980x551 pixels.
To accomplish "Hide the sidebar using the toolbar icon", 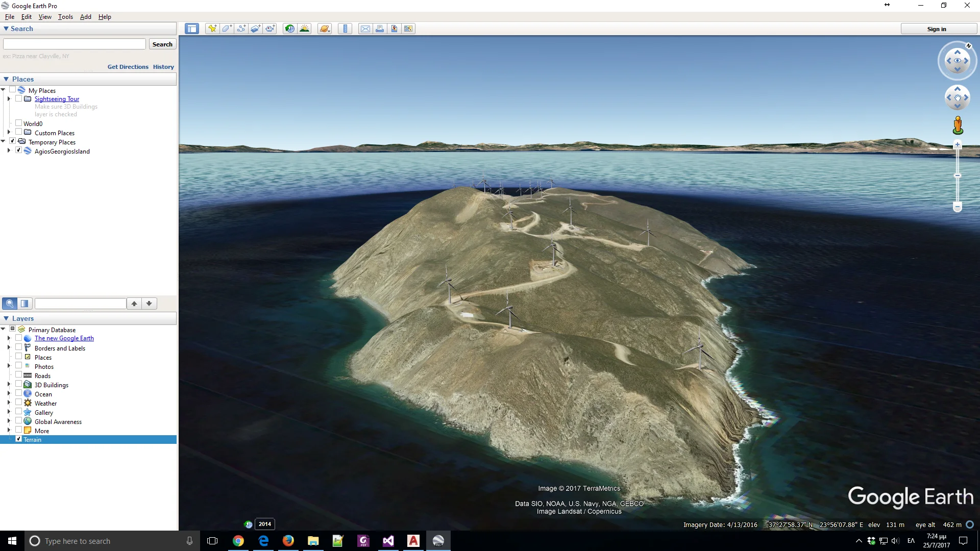I will [x=192, y=29].
